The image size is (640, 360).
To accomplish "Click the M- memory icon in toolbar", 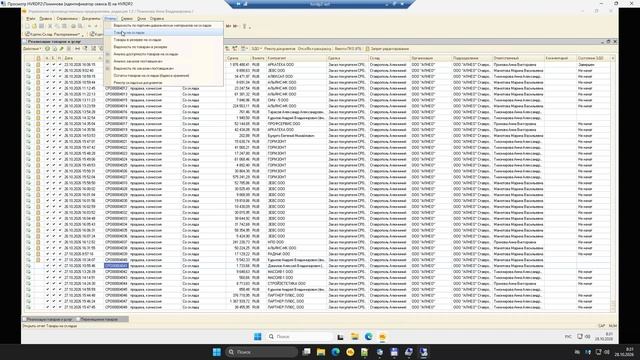I will click(235, 27).
